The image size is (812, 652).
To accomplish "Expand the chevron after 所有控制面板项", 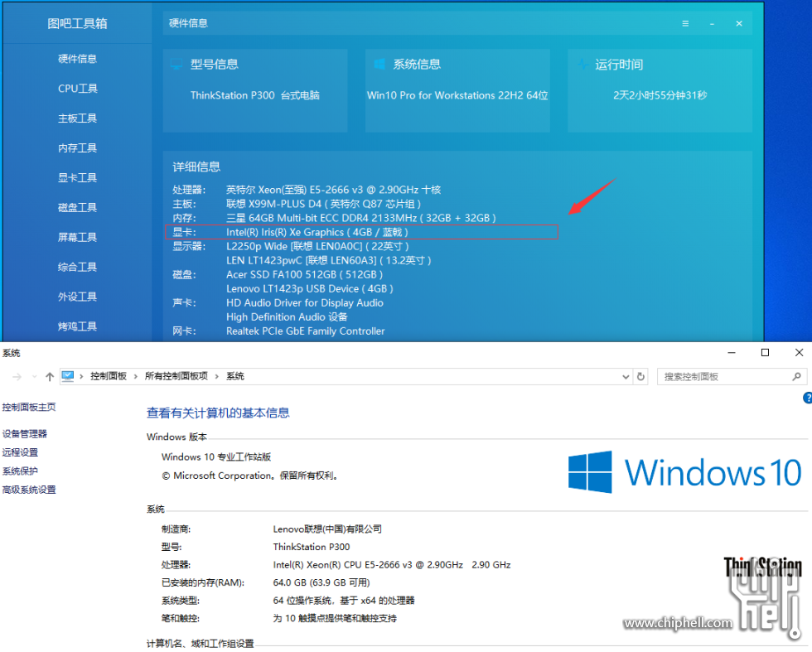I will click(217, 376).
